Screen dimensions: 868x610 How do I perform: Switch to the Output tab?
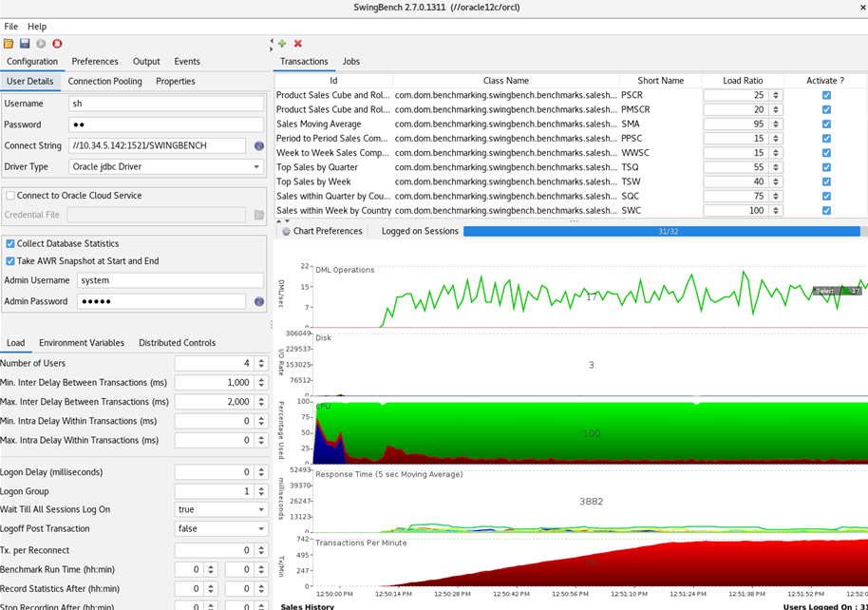tap(146, 62)
